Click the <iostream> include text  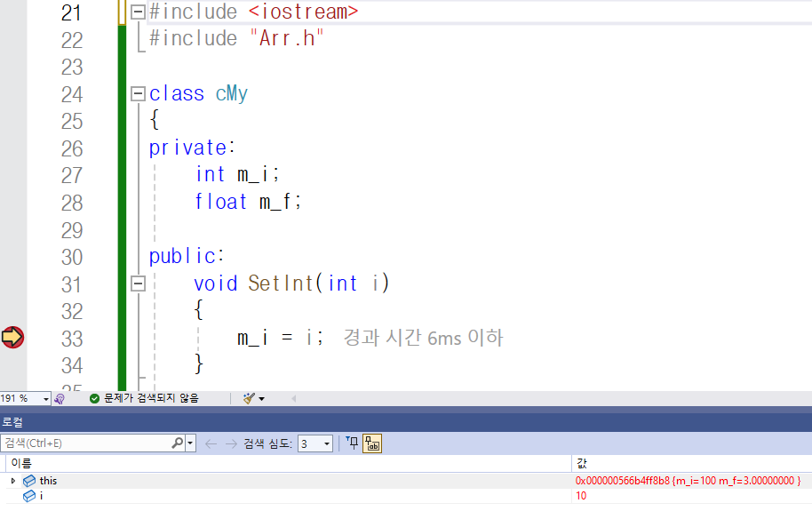pos(304,12)
